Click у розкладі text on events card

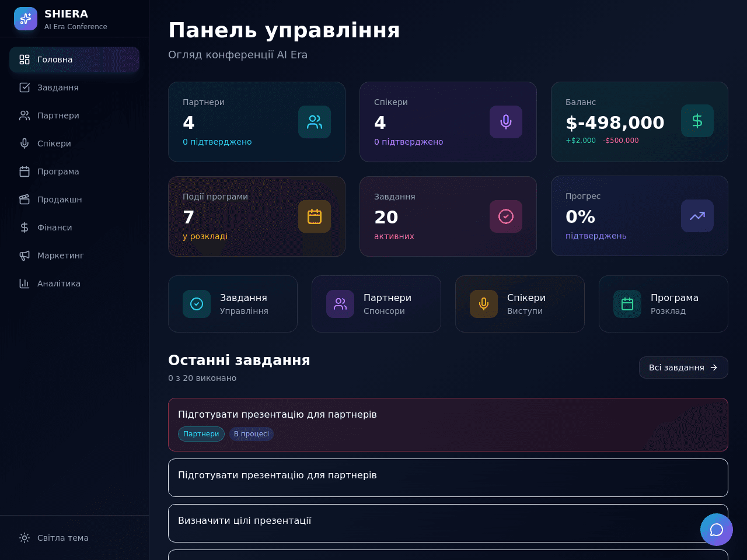coord(205,236)
